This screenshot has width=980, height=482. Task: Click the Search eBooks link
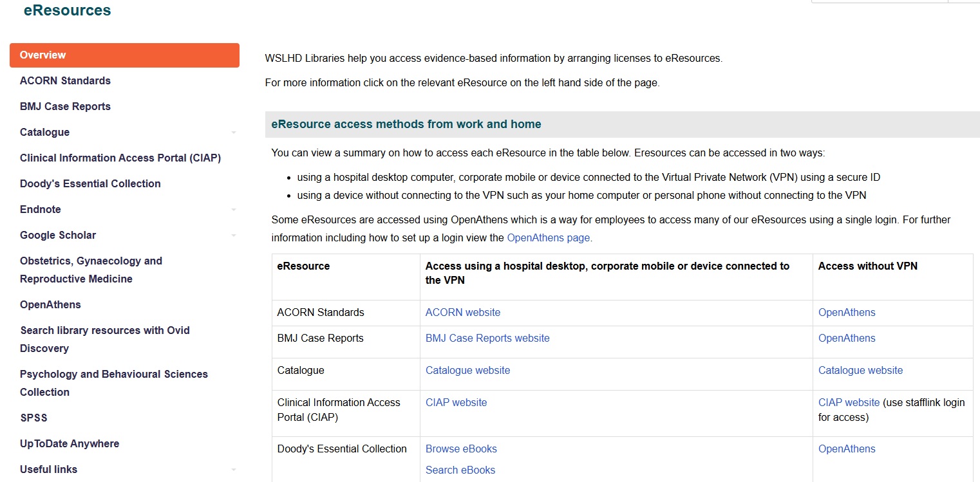click(x=460, y=470)
